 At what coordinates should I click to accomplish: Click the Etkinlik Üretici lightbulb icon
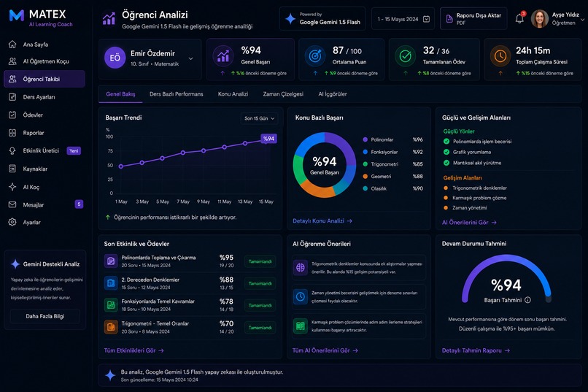tap(12, 151)
